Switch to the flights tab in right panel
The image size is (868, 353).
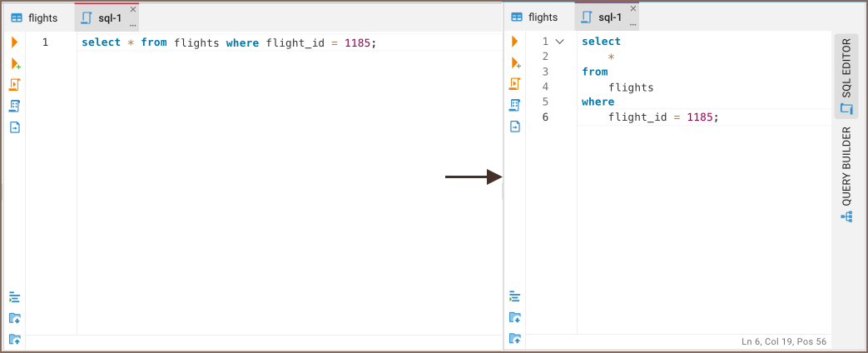pos(535,17)
